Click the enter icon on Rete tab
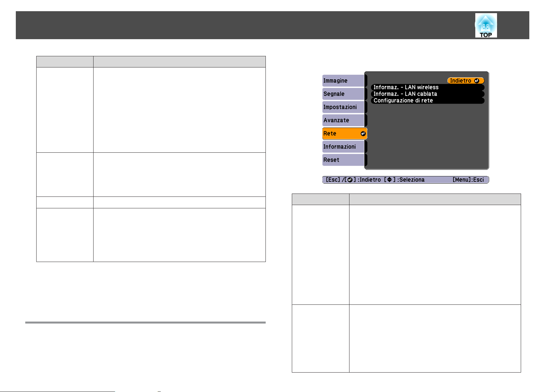Image resolution: width=555 pixels, height=392 pixels. 363,133
